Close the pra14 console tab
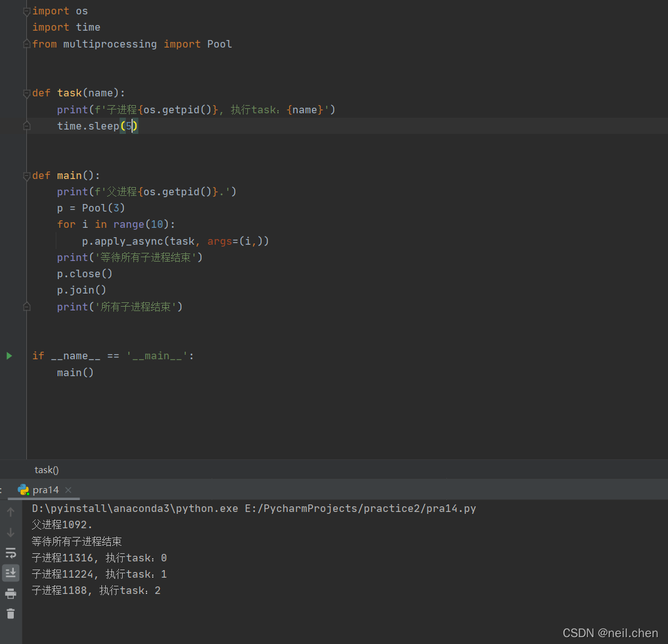The height and width of the screenshot is (644, 668). tap(68, 490)
